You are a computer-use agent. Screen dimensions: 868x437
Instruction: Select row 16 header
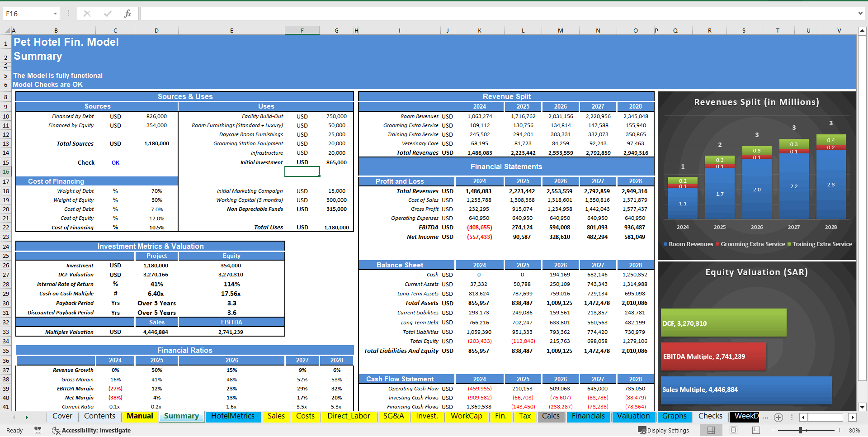(x=6, y=171)
